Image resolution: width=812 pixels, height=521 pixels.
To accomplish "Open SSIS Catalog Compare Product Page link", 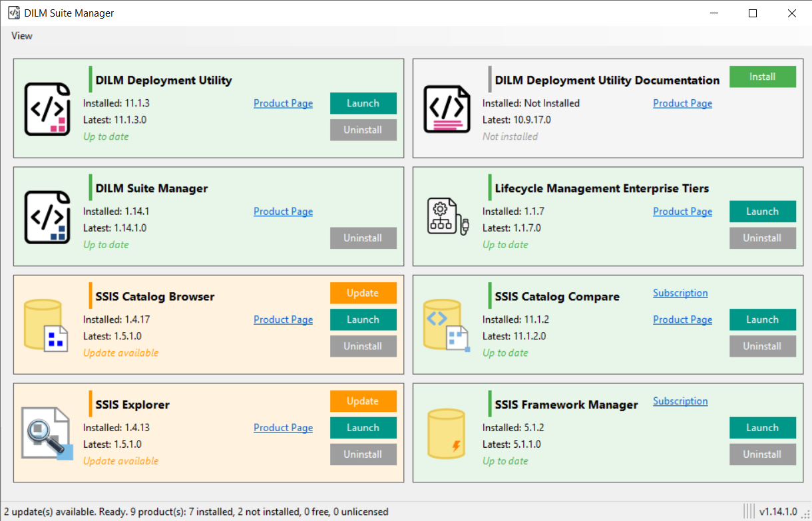I will coord(683,319).
